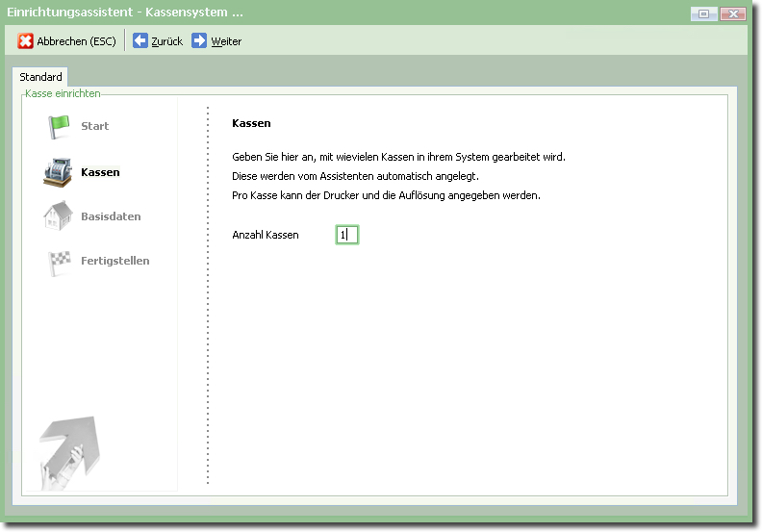Choose the Kassen step label
The image size is (762, 532).
click(100, 172)
